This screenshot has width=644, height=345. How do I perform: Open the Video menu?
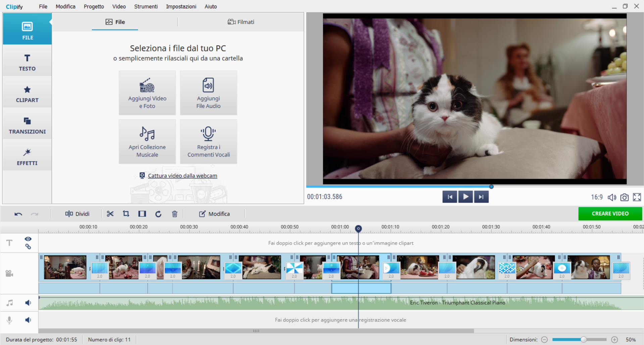[119, 6]
